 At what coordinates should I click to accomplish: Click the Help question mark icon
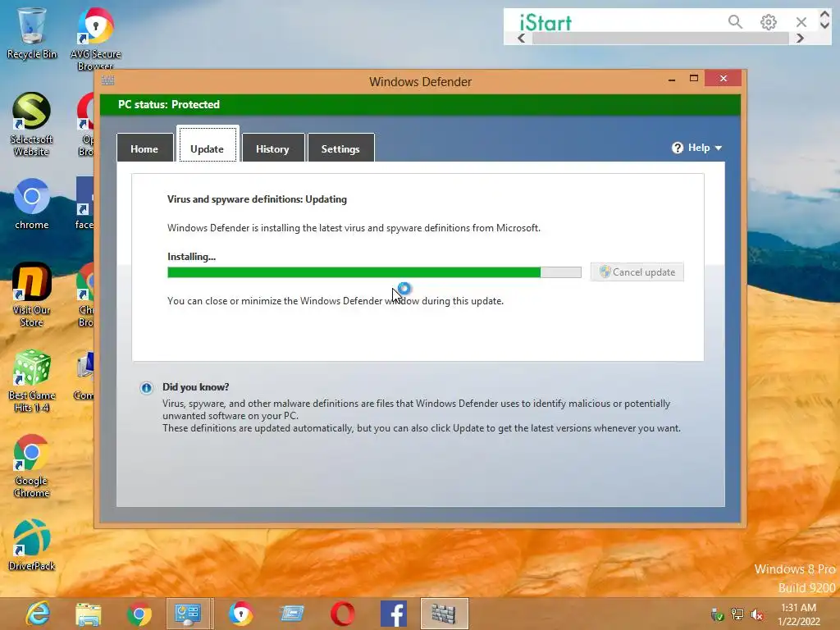[678, 148]
